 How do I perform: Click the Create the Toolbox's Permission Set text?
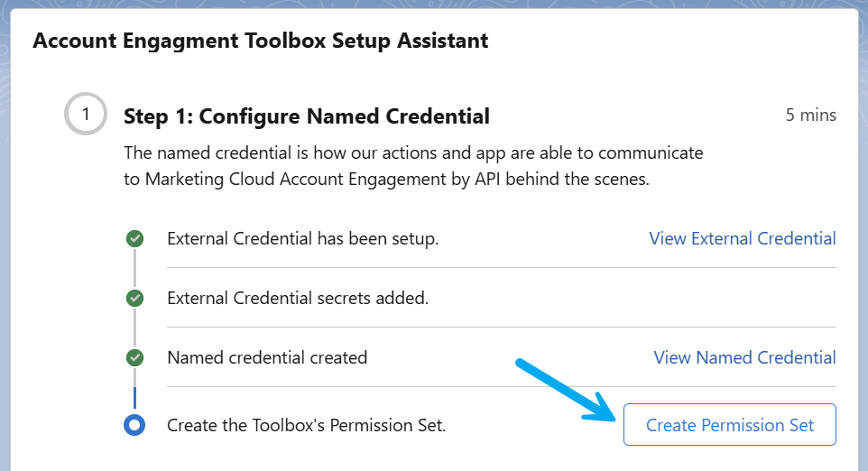click(x=306, y=425)
